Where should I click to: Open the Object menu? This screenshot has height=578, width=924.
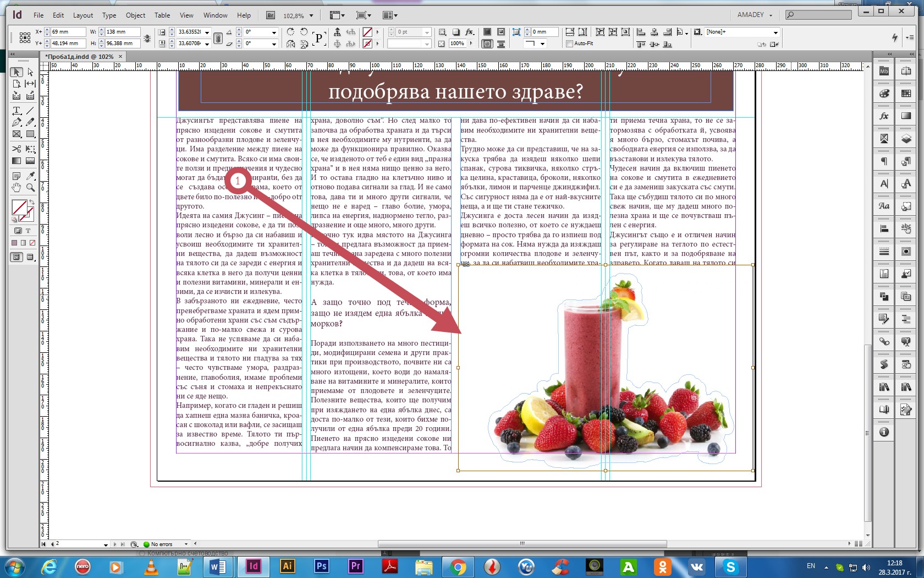[x=135, y=15]
